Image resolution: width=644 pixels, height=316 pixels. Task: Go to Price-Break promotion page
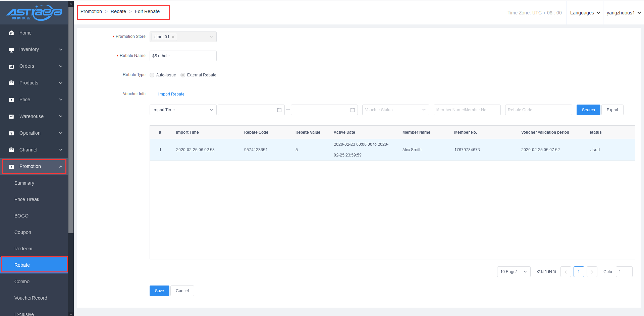tap(27, 199)
